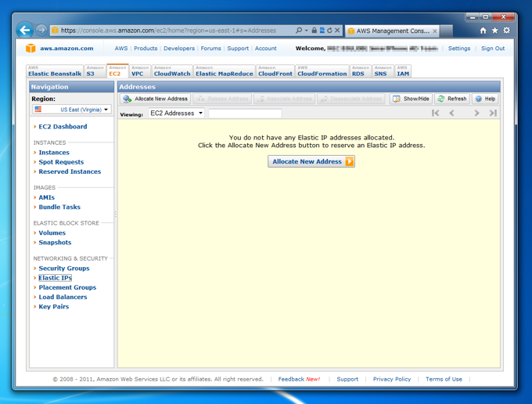The height and width of the screenshot is (404, 532).
Task: Open Instances in navigation
Action: (54, 153)
